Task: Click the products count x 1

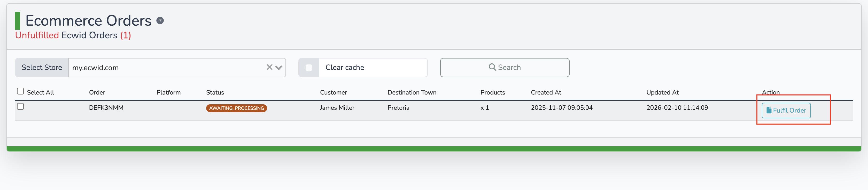Action: (x=485, y=108)
